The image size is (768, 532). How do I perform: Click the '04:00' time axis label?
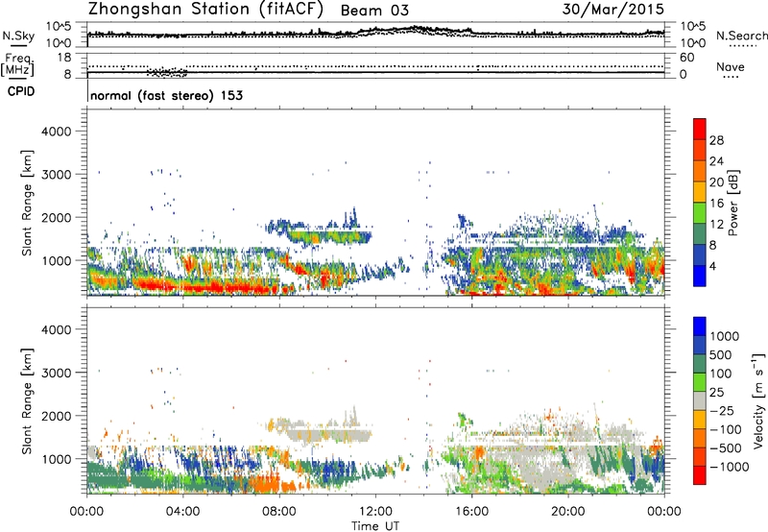pos(182,512)
